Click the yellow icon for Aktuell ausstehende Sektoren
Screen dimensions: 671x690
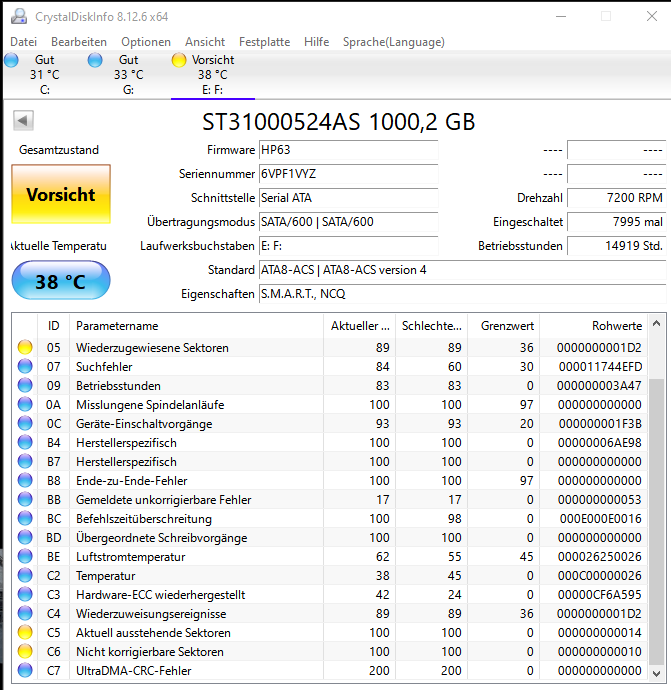click(25, 632)
